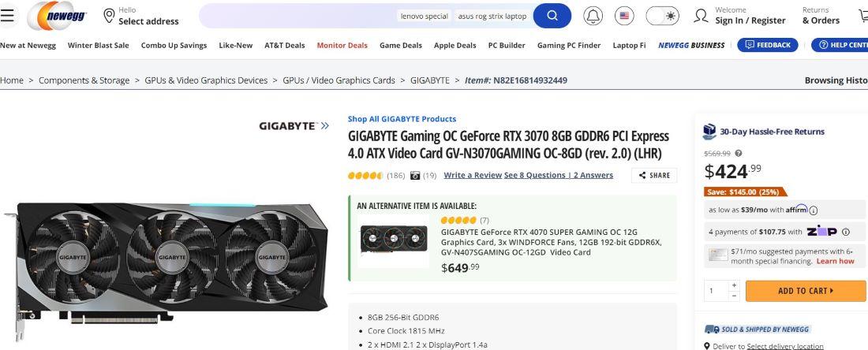Open the product photos camera icon
The image size is (868, 350).
coord(415,175)
